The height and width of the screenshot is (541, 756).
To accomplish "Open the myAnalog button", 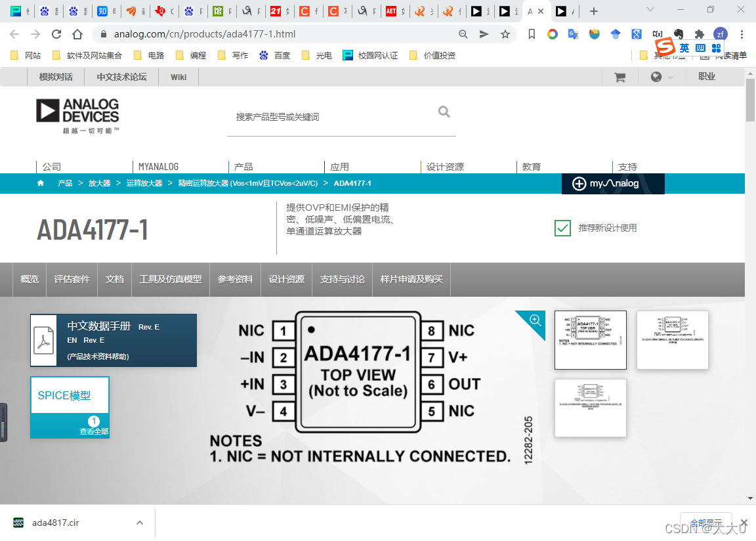I will click(x=613, y=184).
